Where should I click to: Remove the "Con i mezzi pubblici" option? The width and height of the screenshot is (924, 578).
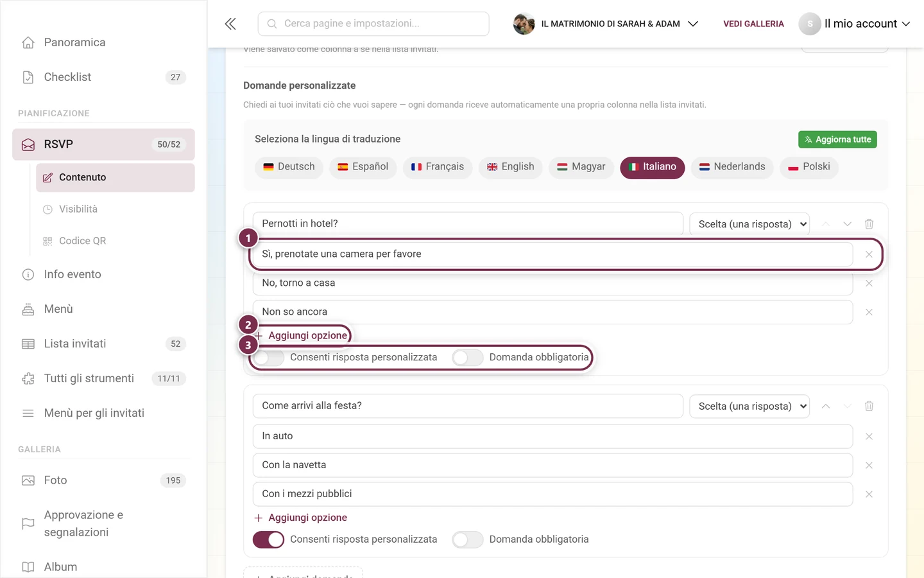tap(869, 495)
